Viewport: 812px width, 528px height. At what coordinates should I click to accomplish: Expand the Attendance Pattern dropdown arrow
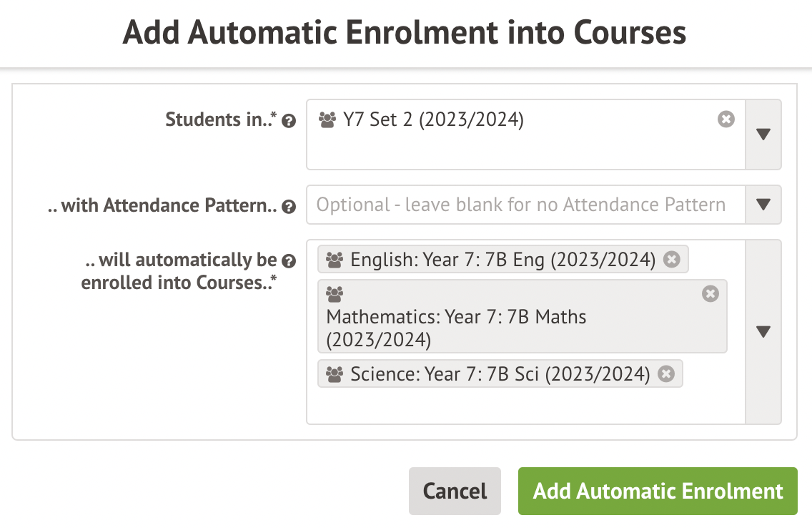tap(763, 205)
